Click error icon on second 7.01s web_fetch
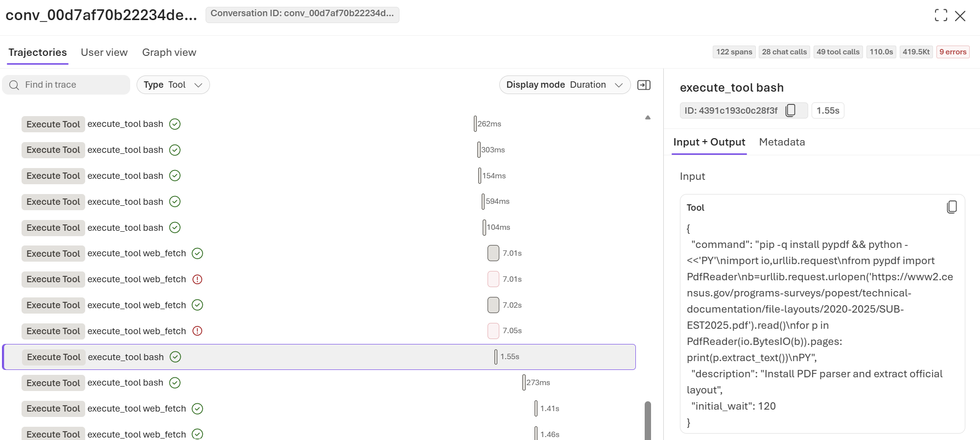This screenshot has height=440, width=980. [197, 279]
